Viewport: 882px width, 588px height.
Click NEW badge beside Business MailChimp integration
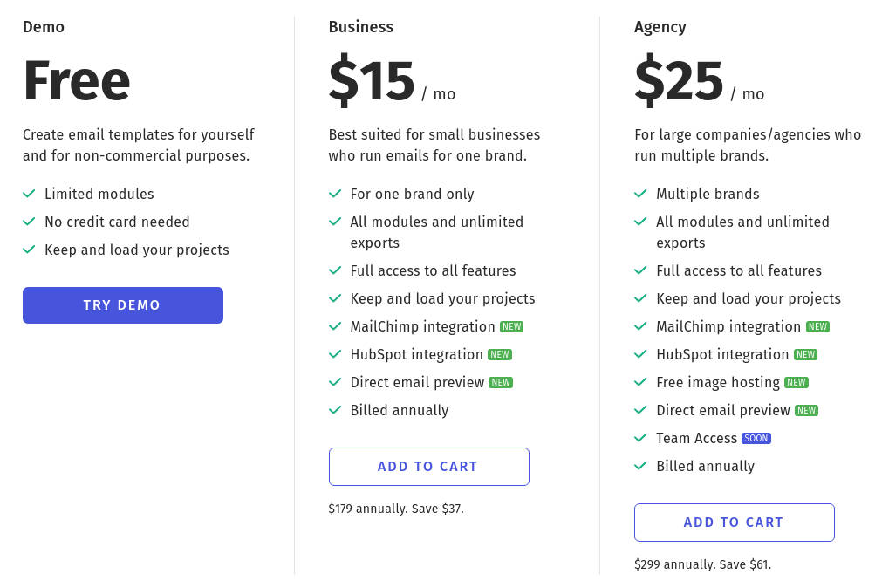point(511,327)
